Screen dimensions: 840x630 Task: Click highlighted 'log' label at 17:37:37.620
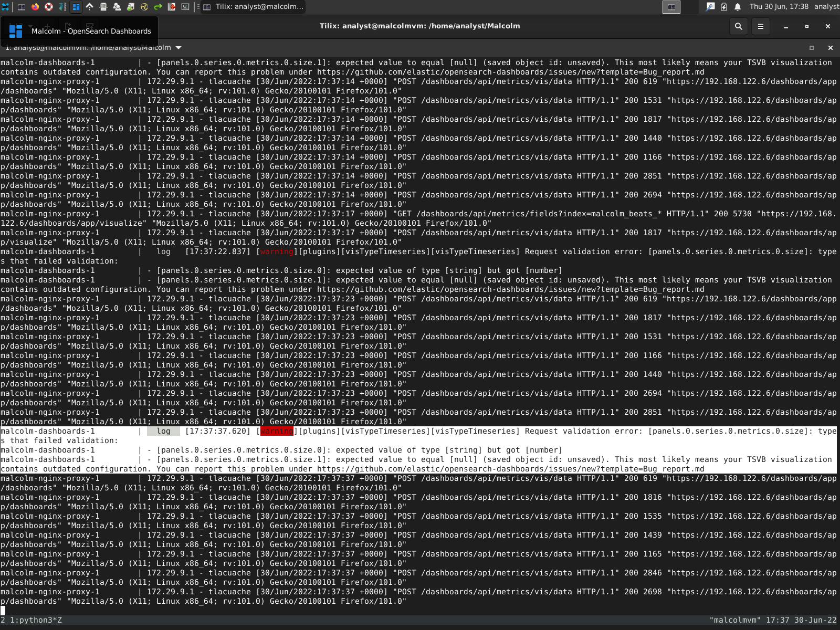coord(163,431)
